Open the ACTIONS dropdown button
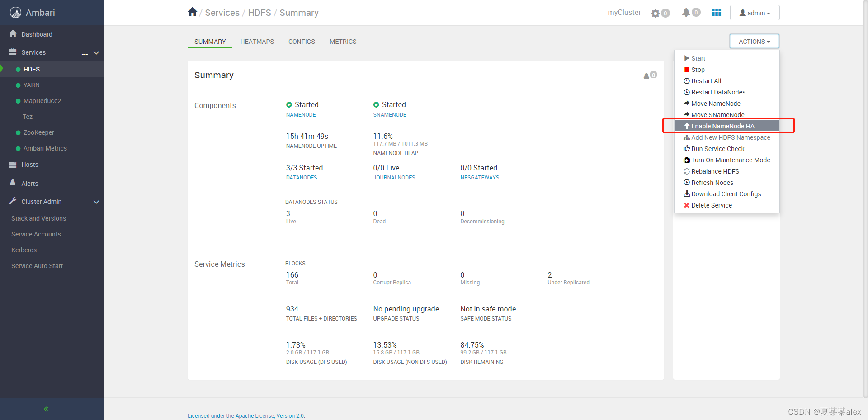The width and height of the screenshot is (868, 420). 754,42
